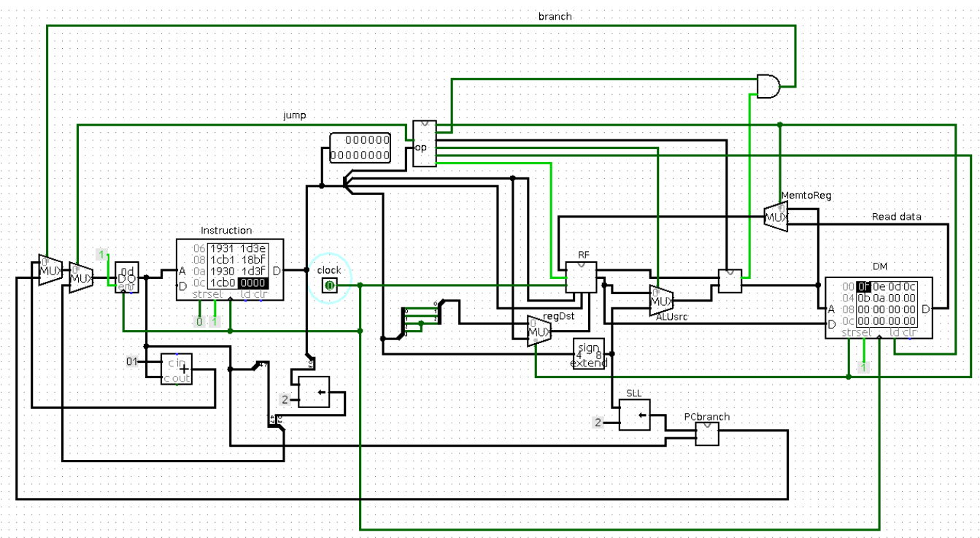The width and height of the screenshot is (980, 538).
Task: Toggle the ld pin under Instruction ROM
Action: click(x=245, y=300)
